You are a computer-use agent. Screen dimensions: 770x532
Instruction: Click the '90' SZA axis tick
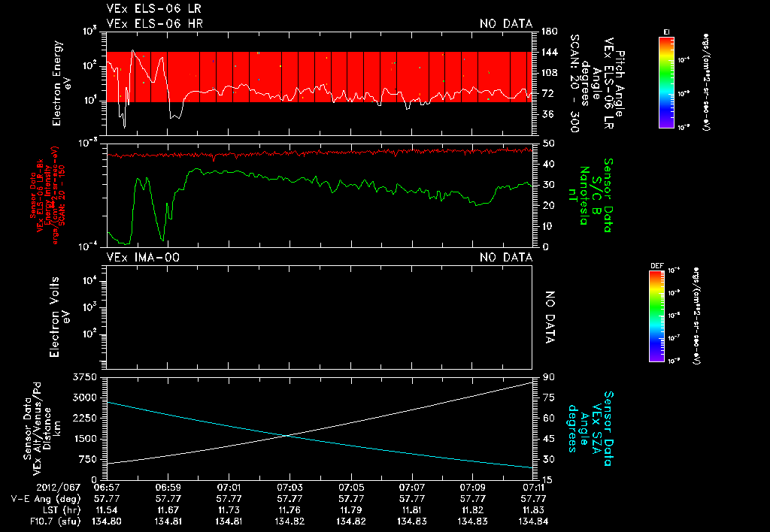[x=549, y=377]
